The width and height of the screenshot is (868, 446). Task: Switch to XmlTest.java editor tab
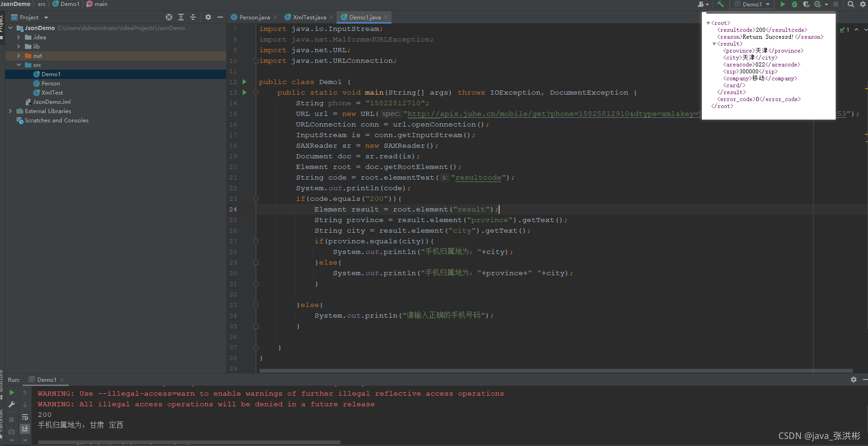coord(309,17)
